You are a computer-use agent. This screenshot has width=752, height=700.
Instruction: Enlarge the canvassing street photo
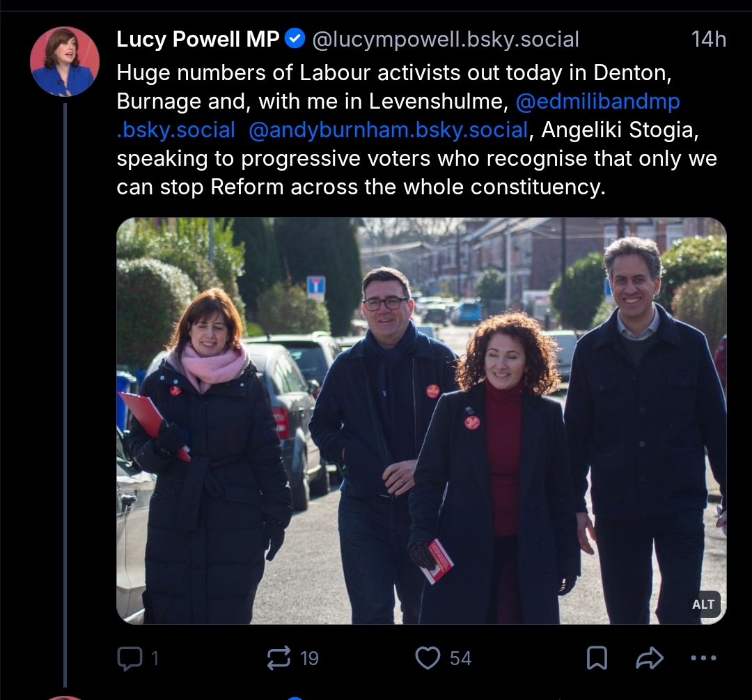pyautogui.click(x=421, y=421)
